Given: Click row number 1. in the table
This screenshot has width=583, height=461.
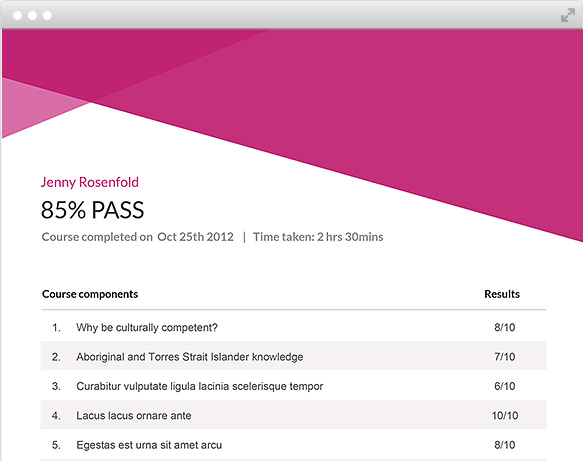Looking at the screenshot, I should point(56,327).
